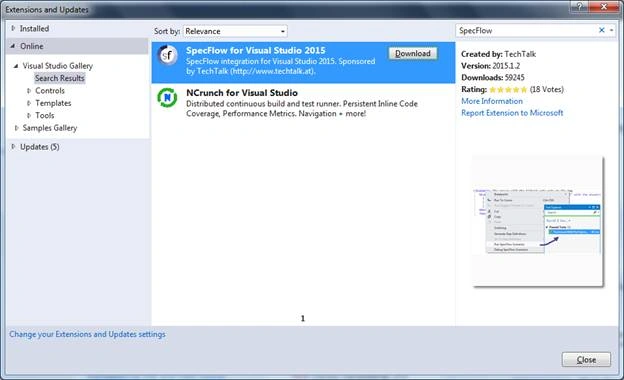Collapse the Visual Studio Gallery node
The height and width of the screenshot is (380, 624).
coord(16,66)
